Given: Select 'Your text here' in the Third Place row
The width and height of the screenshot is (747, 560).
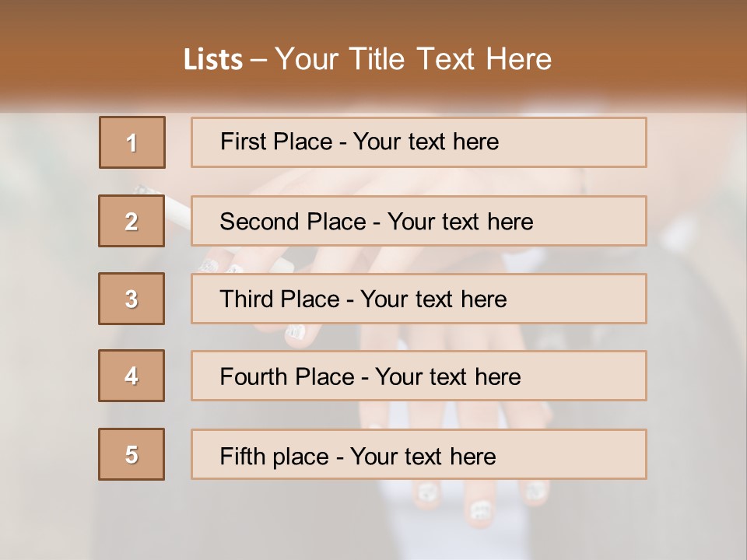Looking at the screenshot, I should point(433,299).
